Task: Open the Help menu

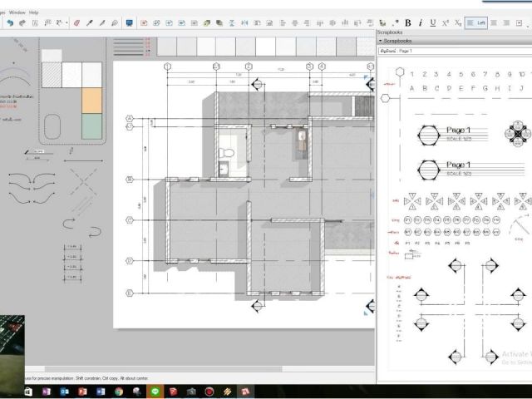Action: 34,12
